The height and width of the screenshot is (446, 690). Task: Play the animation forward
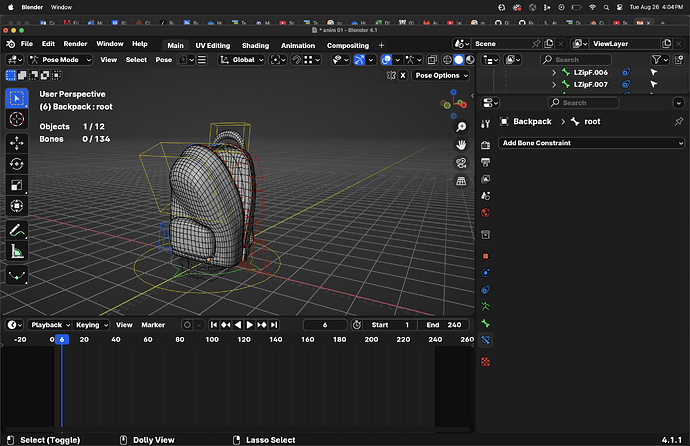pyautogui.click(x=250, y=325)
